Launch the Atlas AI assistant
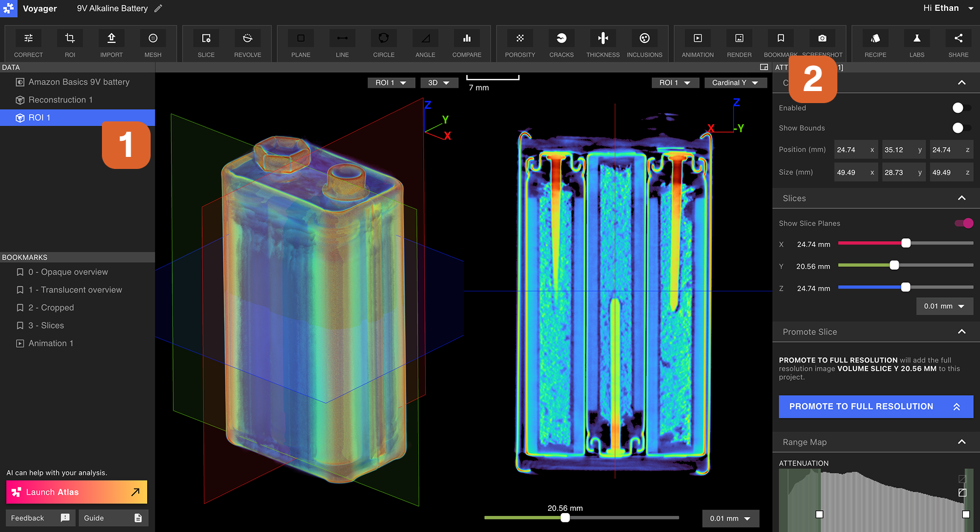 click(x=77, y=492)
